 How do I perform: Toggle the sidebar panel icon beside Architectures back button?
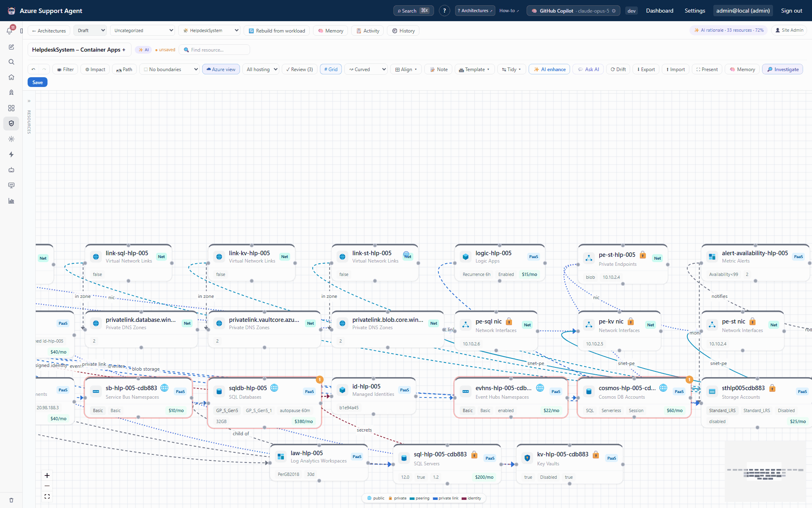coord(22,31)
